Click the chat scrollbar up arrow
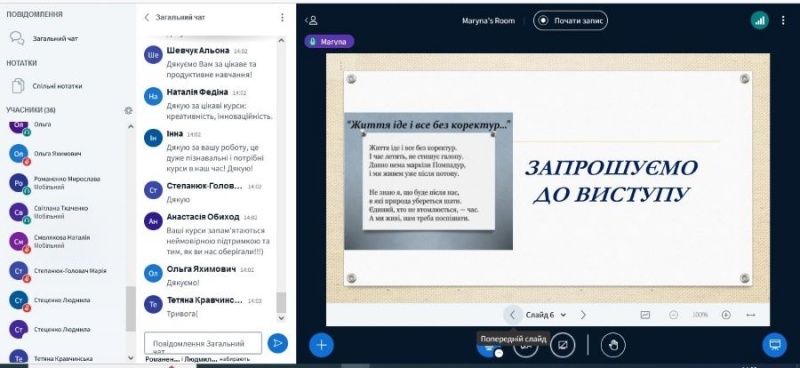 (x=281, y=40)
